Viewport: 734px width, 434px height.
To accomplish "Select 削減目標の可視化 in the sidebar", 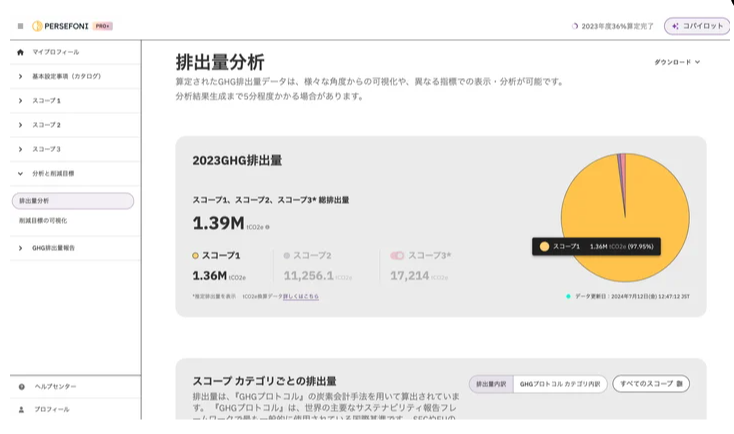I will (44, 220).
